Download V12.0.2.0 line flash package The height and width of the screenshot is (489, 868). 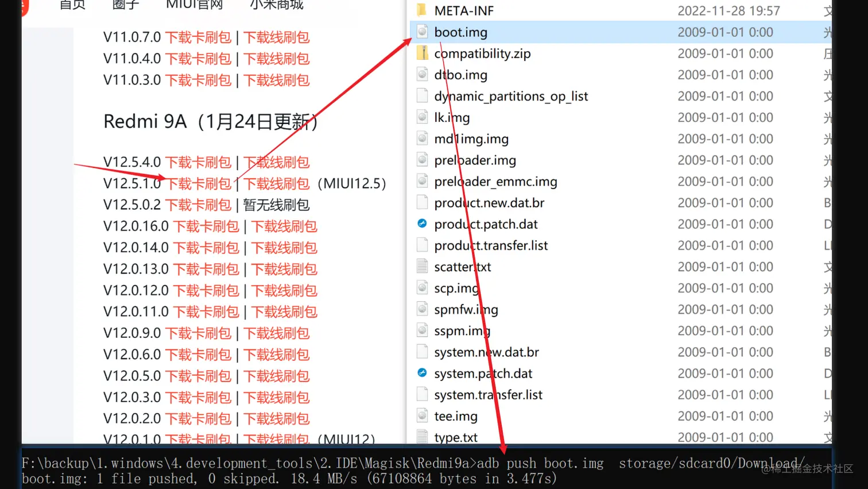277,418
